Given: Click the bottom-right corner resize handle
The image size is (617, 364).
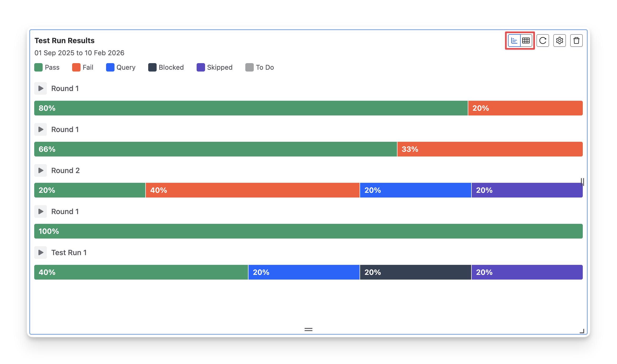Looking at the screenshot, I should click(x=582, y=331).
